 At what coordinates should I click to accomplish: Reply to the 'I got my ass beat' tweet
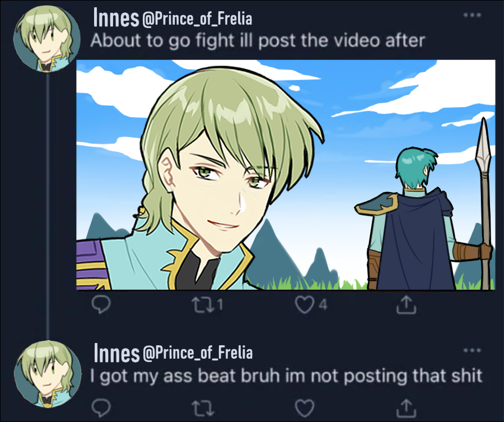pyautogui.click(x=101, y=407)
